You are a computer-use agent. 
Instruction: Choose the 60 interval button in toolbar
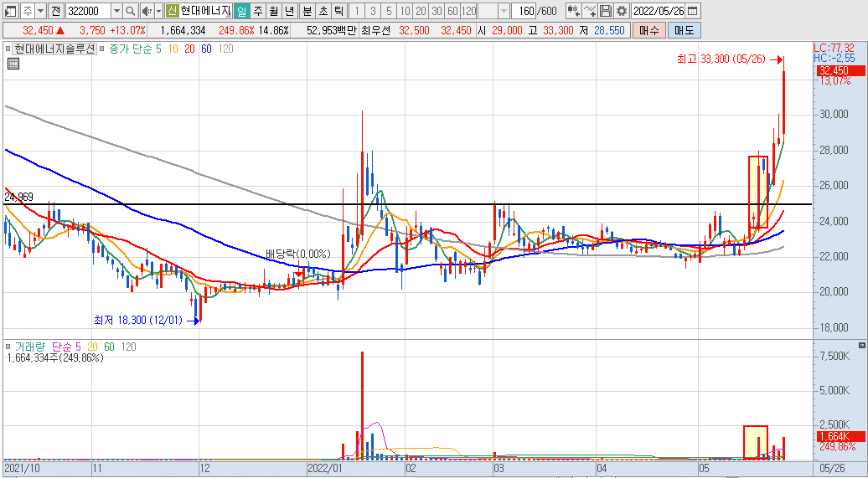click(452, 11)
